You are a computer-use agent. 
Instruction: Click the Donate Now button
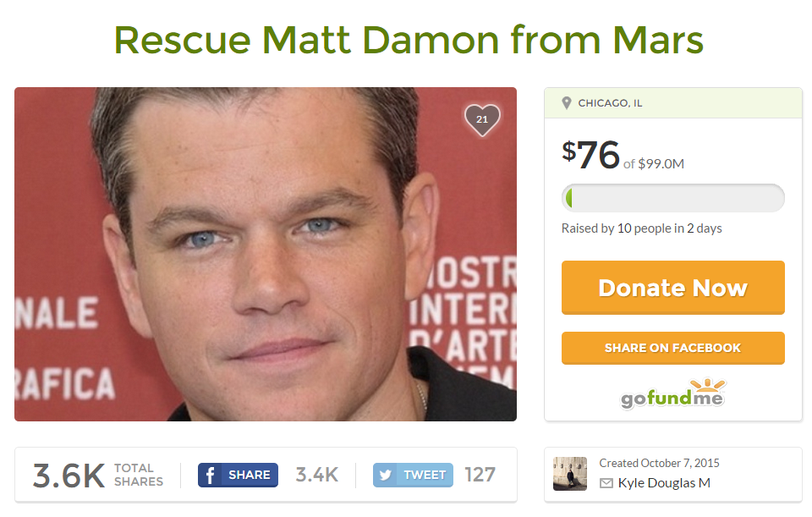(672, 288)
